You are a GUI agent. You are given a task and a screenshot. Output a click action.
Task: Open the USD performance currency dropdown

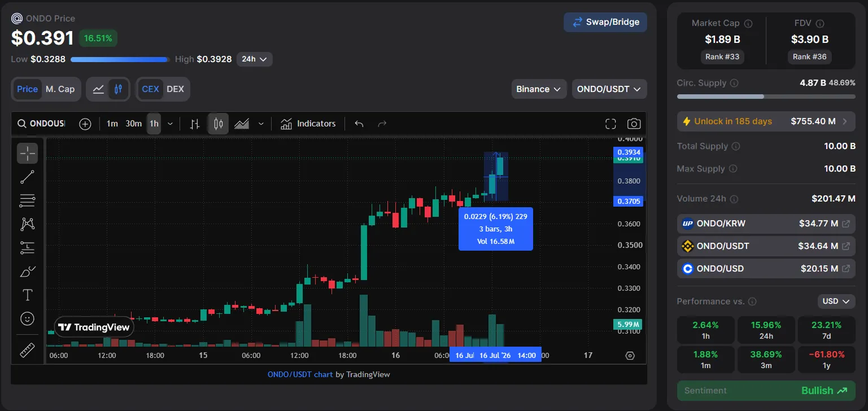836,301
